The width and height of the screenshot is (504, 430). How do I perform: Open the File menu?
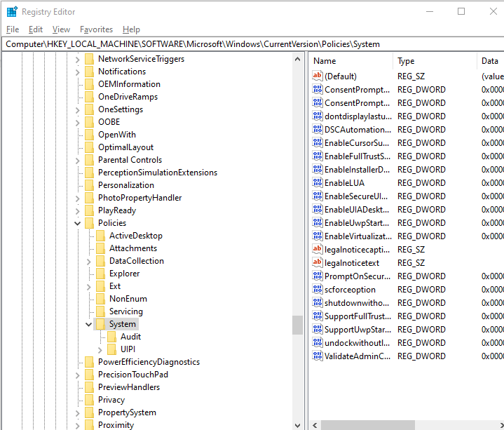coord(13,29)
